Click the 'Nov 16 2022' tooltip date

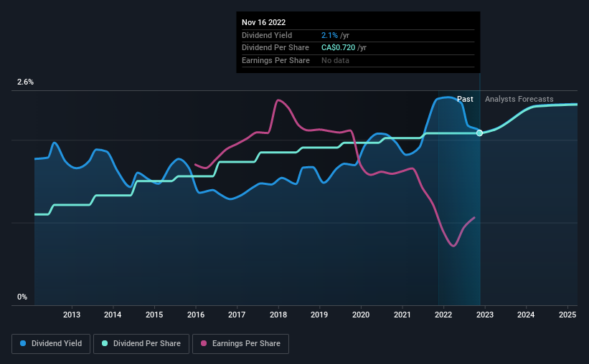[264, 22]
